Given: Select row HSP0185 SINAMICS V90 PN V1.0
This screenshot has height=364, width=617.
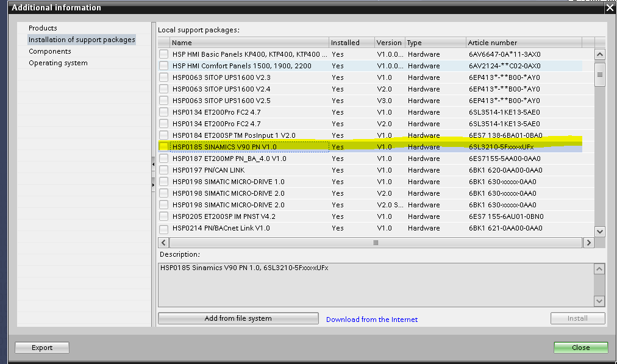Looking at the screenshot, I should click(370, 147).
